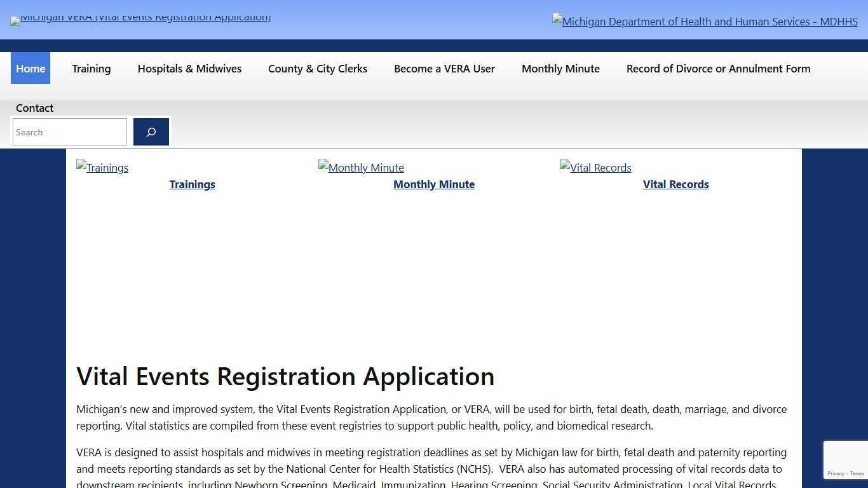Image resolution: width=868 pixels, height=488 pixels.
Task: Select the Home navigation tab
Action: pyautogui.click(x=30, y=68)
